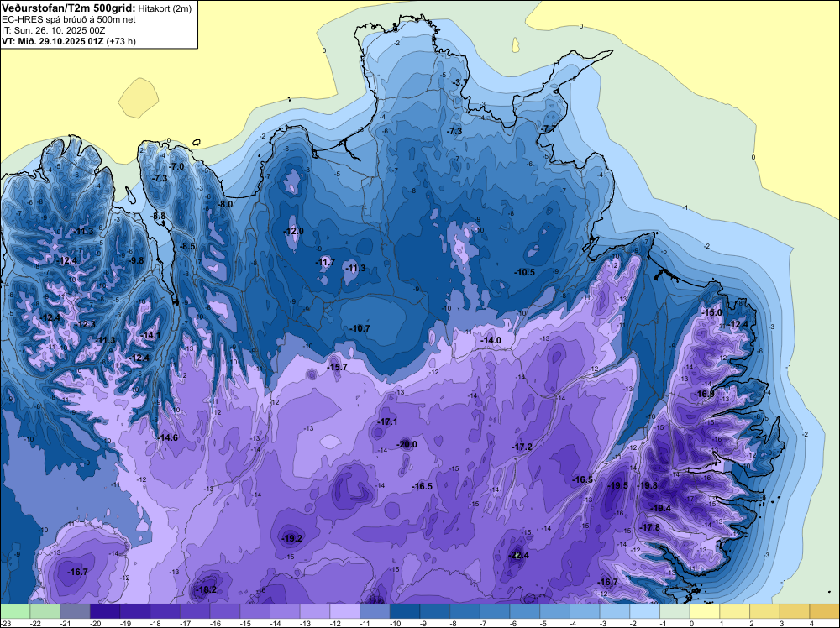Click the -7.7 temperature label
The width and height of the screenshot is (840, 628).
[x=549, y=128]
